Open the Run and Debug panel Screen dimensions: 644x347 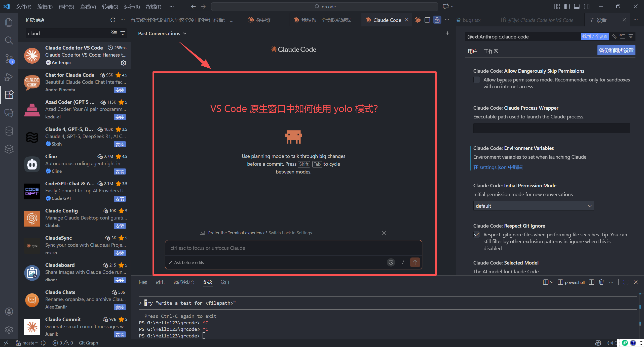click(x=9, y=77)
